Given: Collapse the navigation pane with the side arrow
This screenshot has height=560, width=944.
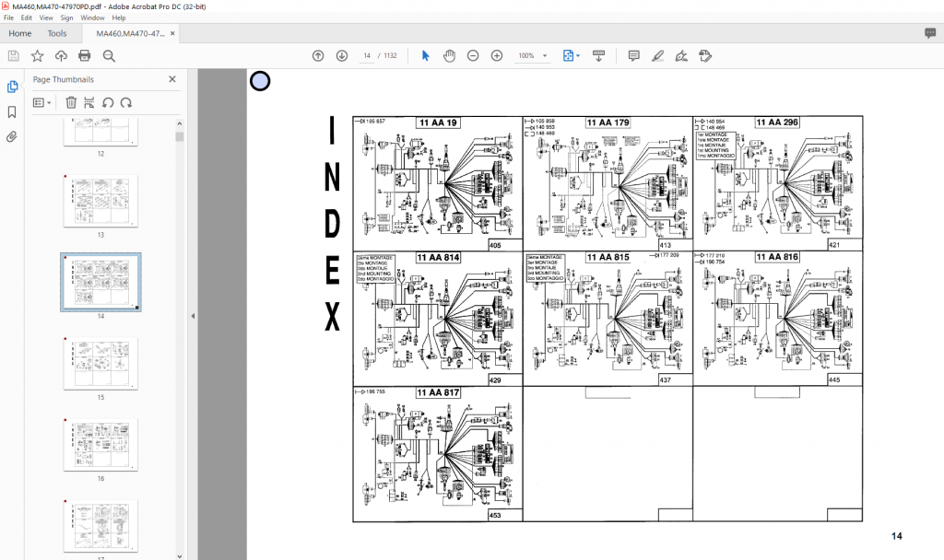Looking at the screenshot, I should pyautogui.click(x=193, y=316).
